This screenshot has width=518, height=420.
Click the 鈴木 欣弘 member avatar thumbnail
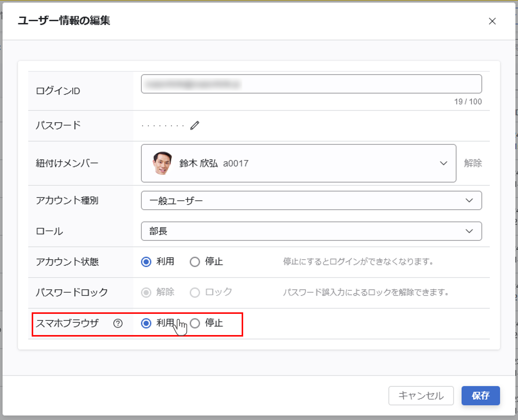tap(162, 163)
